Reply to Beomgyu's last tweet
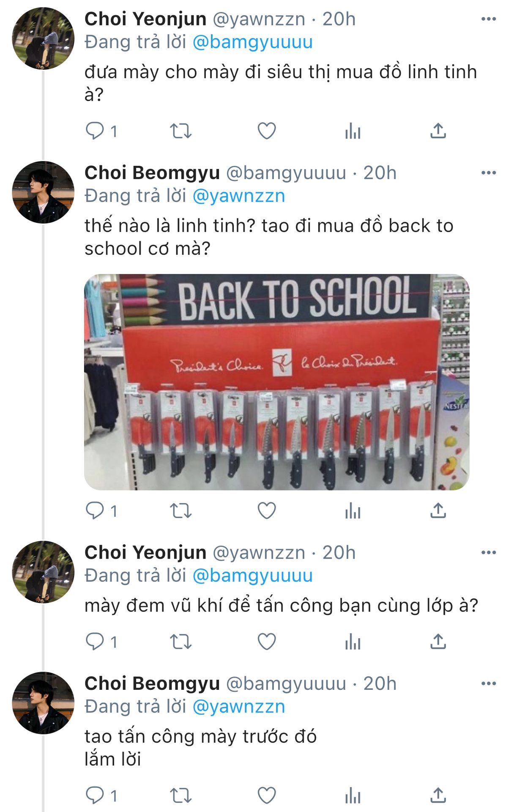Image resolution: width=514 pixels, height=812 pixels. (95, 796)
